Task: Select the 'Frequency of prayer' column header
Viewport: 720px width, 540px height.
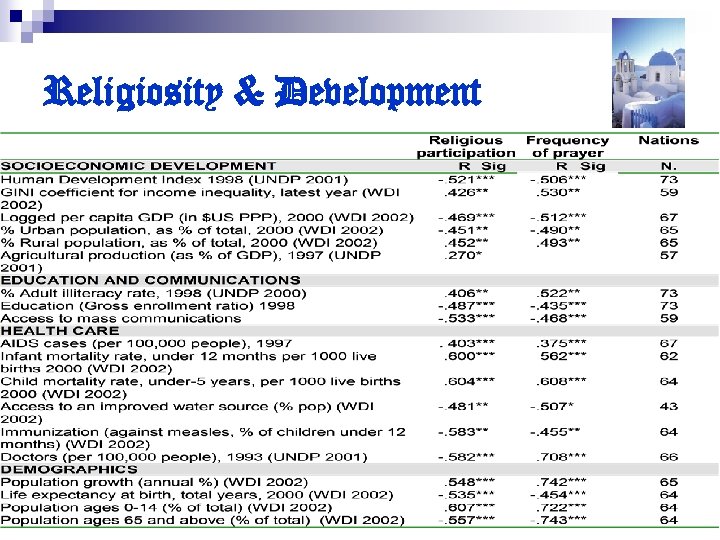Action: click(x=568, y=146)
